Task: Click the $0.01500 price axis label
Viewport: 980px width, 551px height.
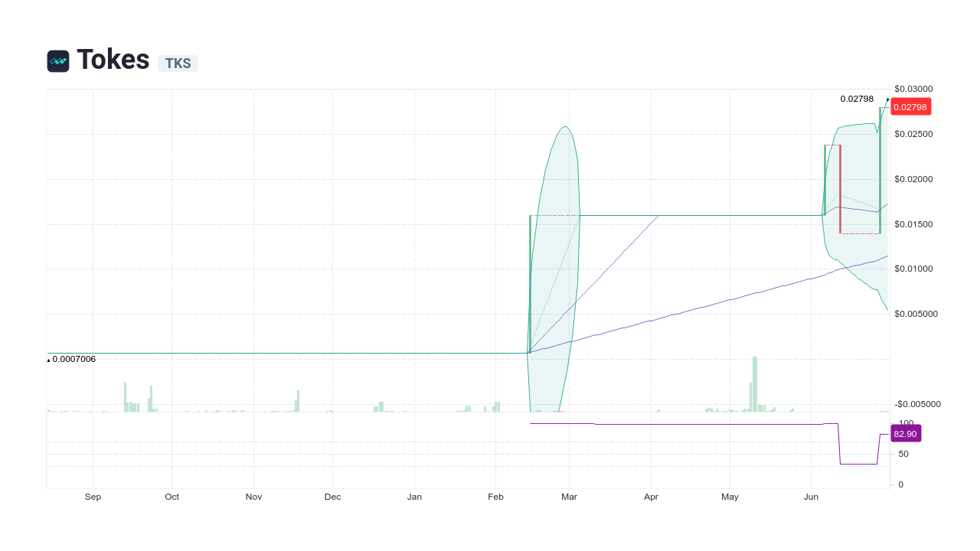Action: [x=913, y=224]
